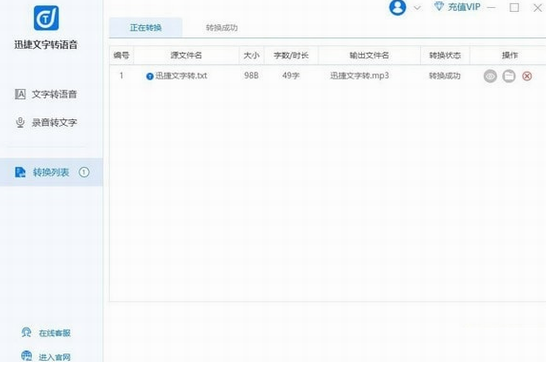Image resolution: width=549 pixels, height=369 pixels.
Task: Expand the account dropdown arrow
Action: 417,8
